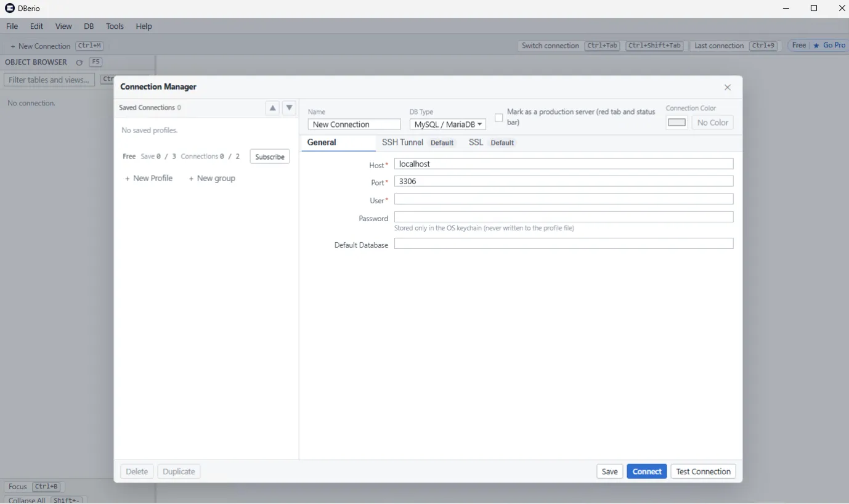Focus the Port input field
This screenshot has width=849, height=504.
[564, 181]
